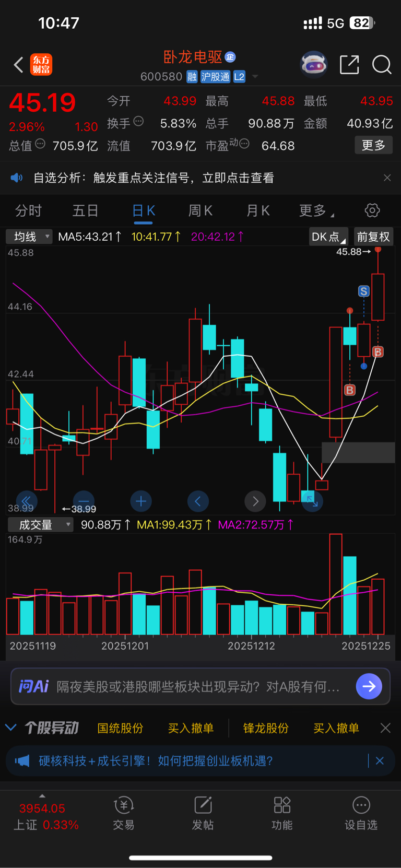
Task: Open 国统股份 stock alert
Action: (x=120, y=728)
